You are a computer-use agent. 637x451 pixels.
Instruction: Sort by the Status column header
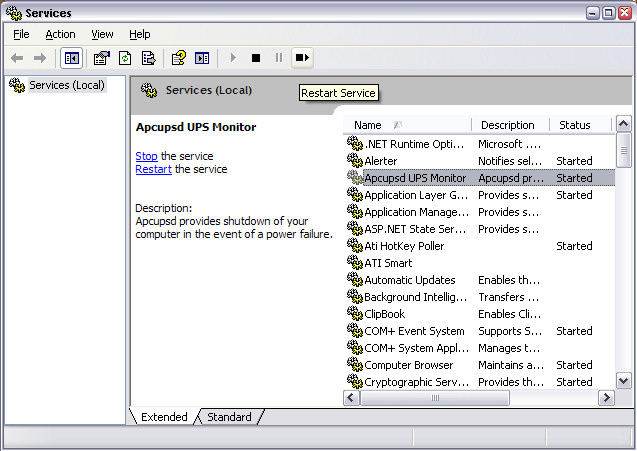577,125
